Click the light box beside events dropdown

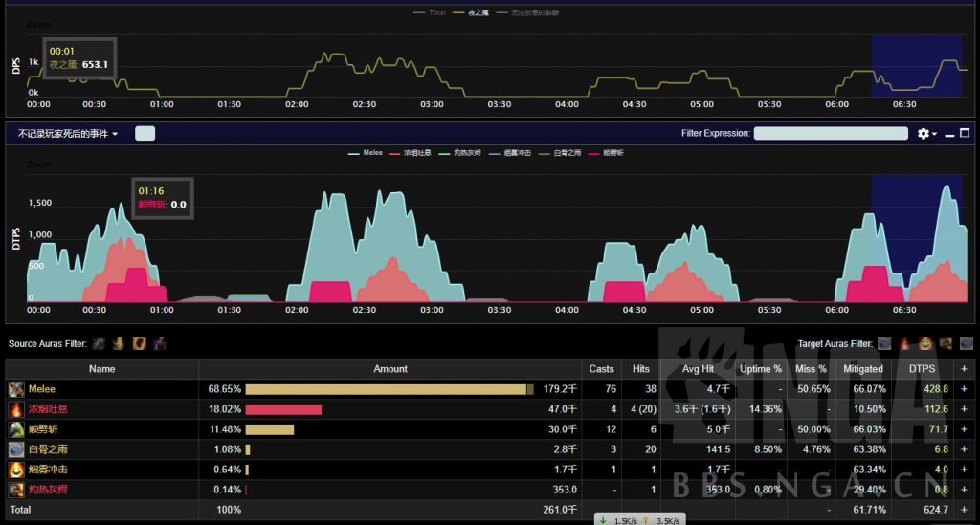pyautogui.click(x=145, y=133)
